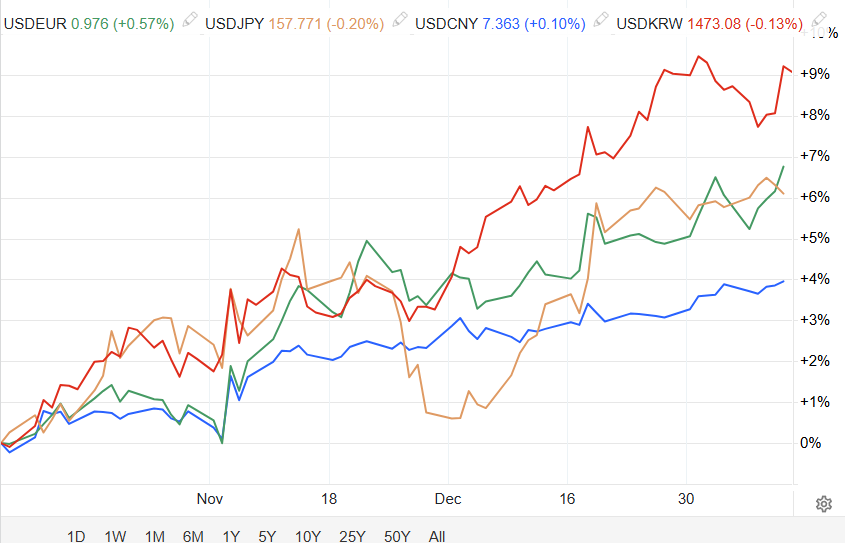Show the 10Y time range
845x543 pixels.
tap(307, 536)
